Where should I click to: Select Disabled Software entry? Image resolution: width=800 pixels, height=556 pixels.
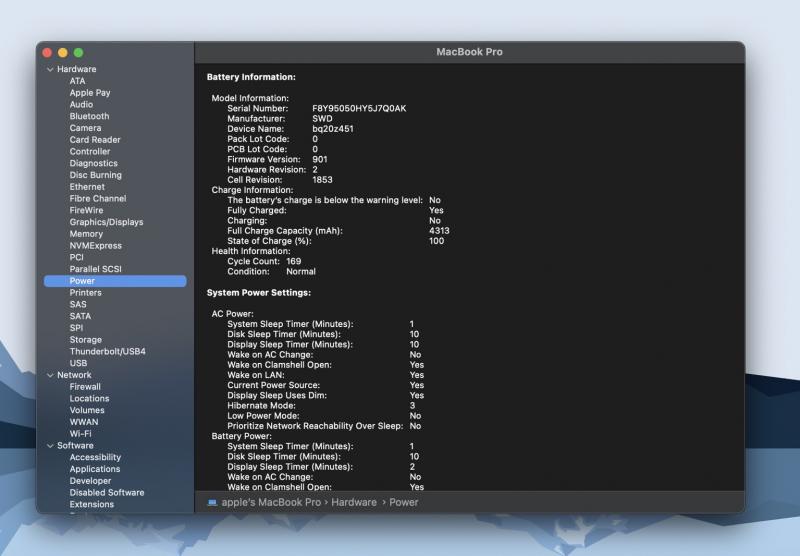(107, 493)
